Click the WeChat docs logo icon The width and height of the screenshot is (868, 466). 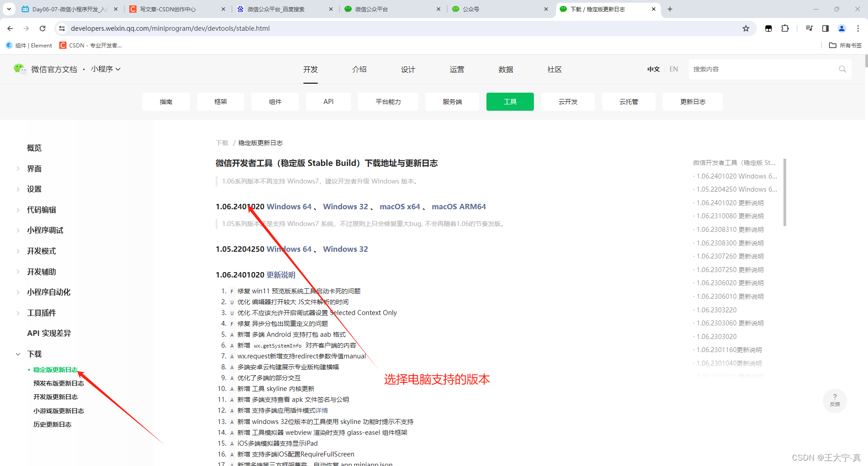coord(20,69)
